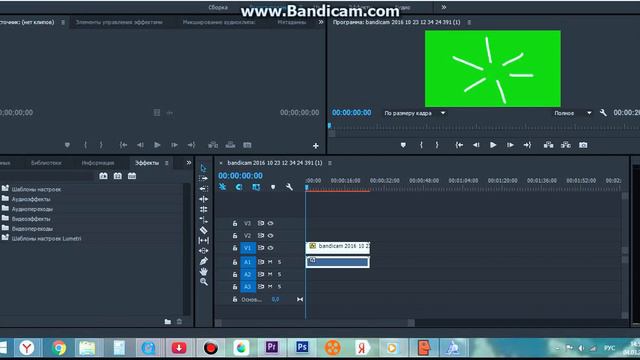Open the Видеопереходы folder
The width and height of the screenshot is (640, 360).
(x=32, y=229)
